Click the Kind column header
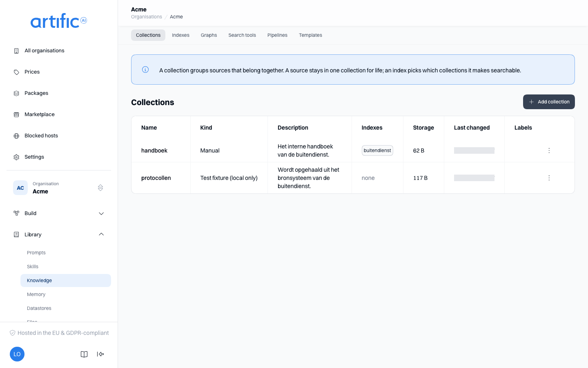This screenshot has width=588, height=368. coord(206,128)
